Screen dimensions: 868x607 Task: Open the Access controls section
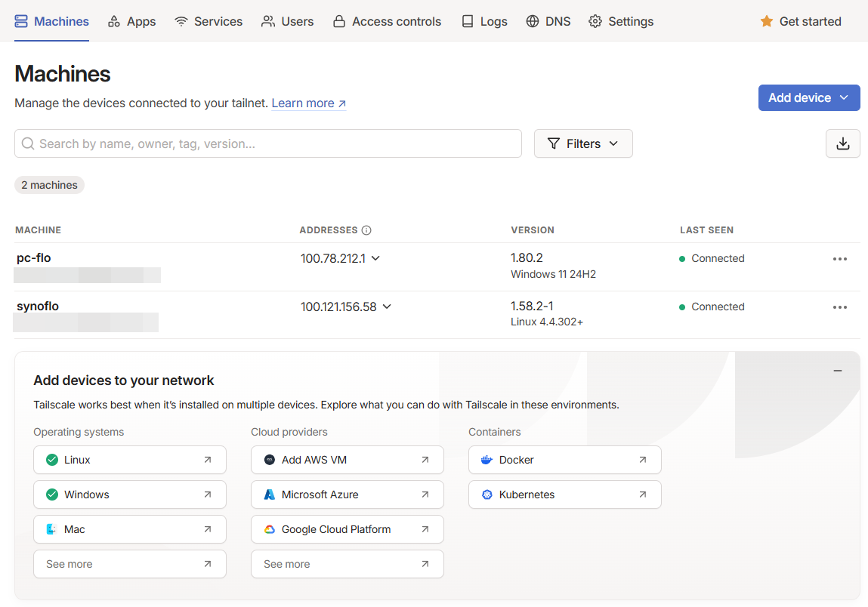tap(387, 21)
